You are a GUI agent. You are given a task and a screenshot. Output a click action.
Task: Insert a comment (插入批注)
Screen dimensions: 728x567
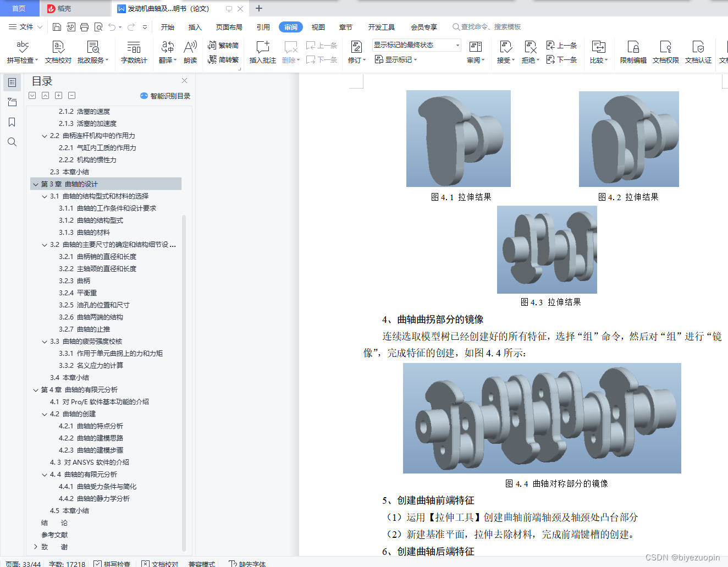(263, 52)
